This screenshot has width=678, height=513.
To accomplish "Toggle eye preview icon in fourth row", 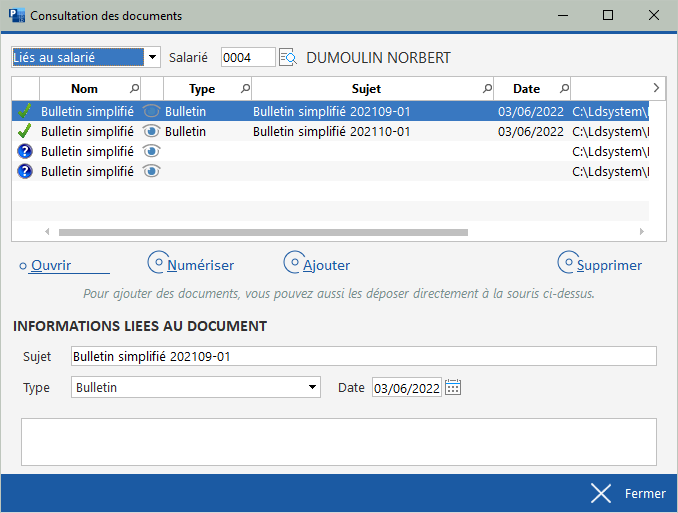I will (151, 171).
